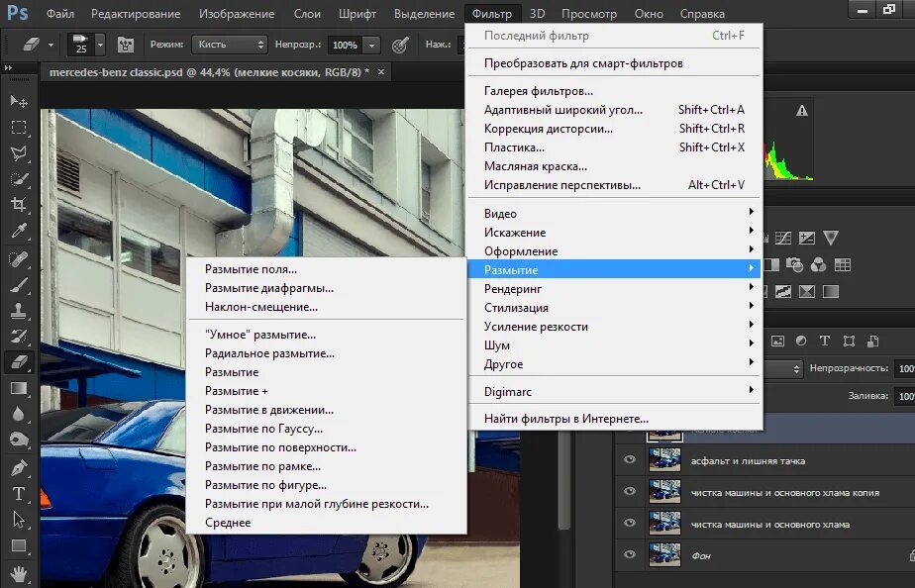
Task: Select the Rectangular Marquee tool
Action: [19, 127]
